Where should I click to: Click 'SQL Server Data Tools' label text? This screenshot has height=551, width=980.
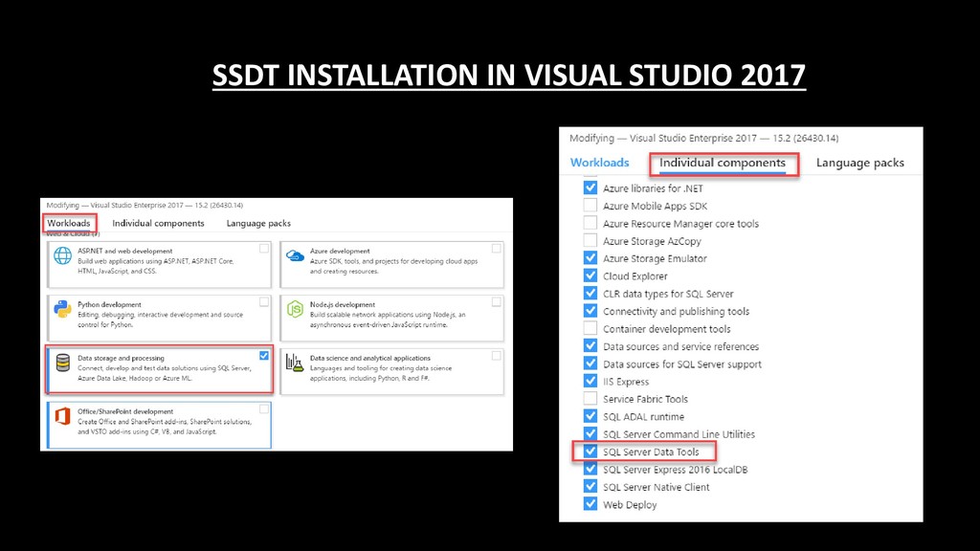pyautogui.click(x=651, y=452)
